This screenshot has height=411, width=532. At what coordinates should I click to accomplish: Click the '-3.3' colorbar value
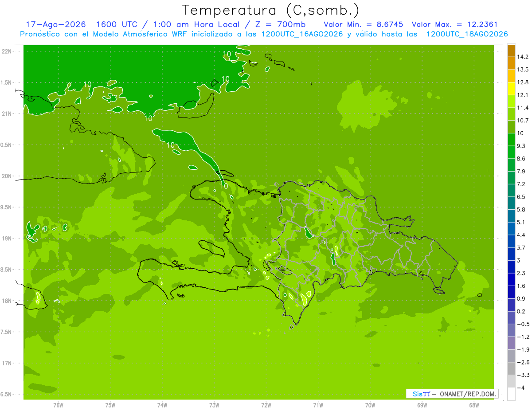523,375
